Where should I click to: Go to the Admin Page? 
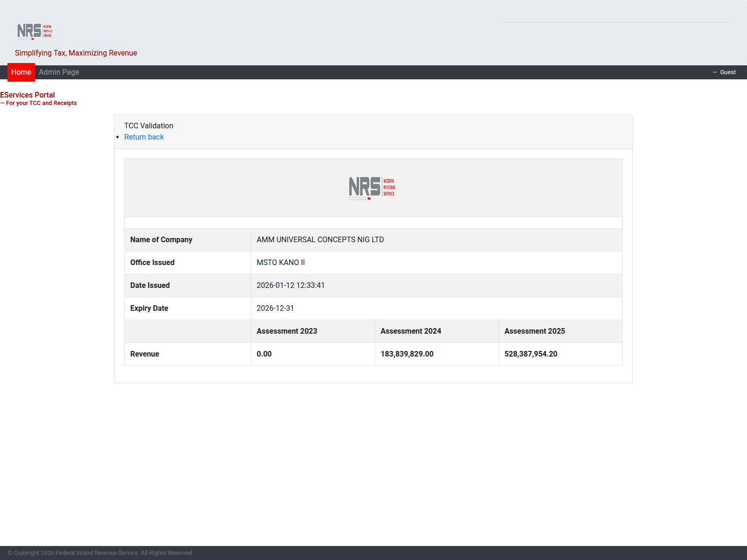tap(59, 72)
